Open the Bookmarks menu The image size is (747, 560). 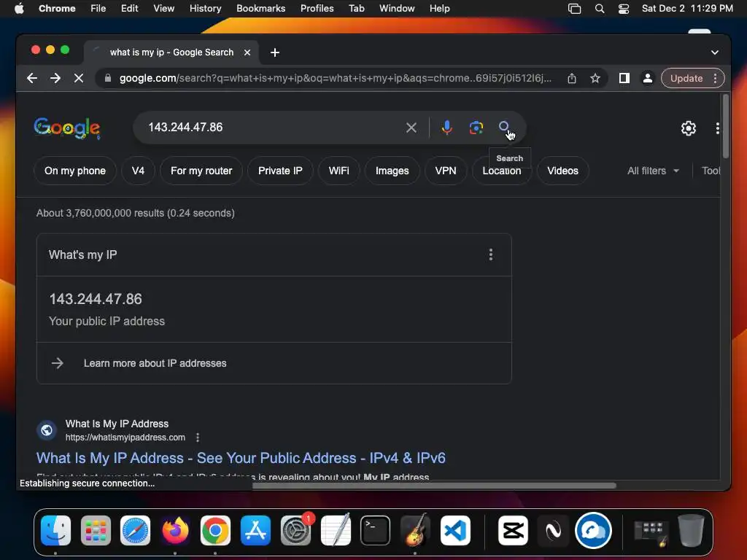260,9
